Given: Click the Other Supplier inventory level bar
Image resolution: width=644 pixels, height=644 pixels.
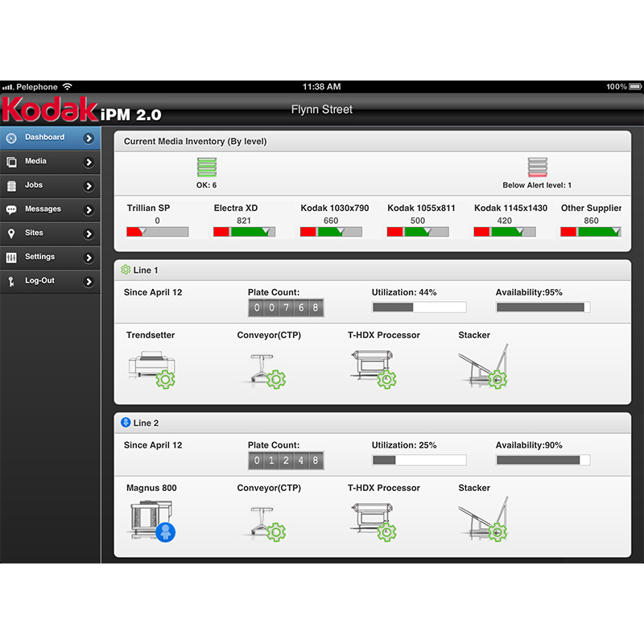Looking at the screenshot, I should tap(591, 232).
